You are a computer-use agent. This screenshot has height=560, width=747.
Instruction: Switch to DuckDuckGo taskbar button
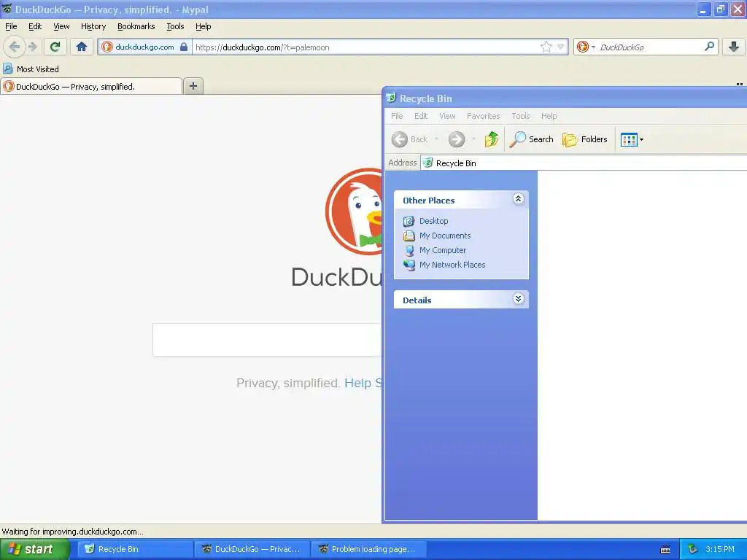pyautogui.click(x=252, y=549)
